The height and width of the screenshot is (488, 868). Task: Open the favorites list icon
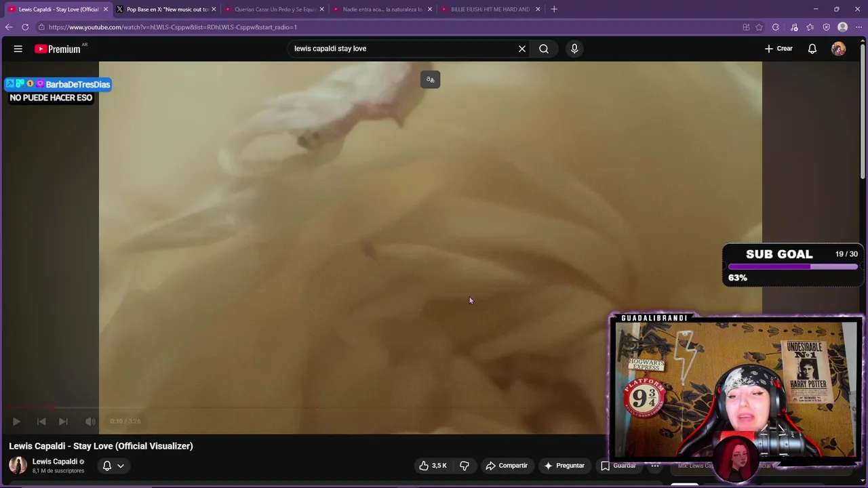click(810, 27)
